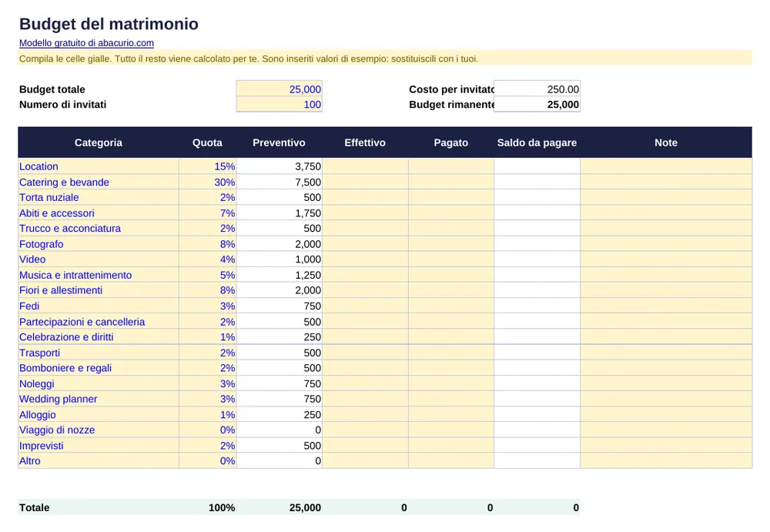This screenshot has width=770, height=532.
Task: Click the Saldo da pagare column header
Action: pyautogui.click(x=537, y=142)
